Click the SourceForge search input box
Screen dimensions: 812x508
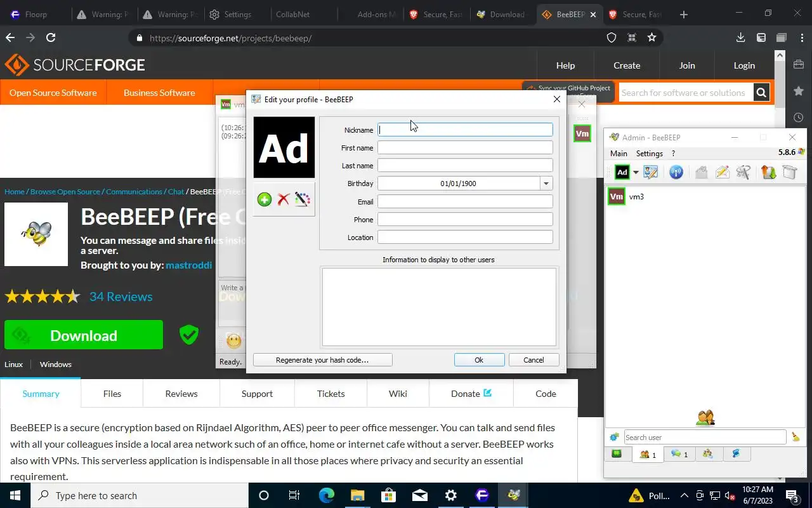coord(685,93)
